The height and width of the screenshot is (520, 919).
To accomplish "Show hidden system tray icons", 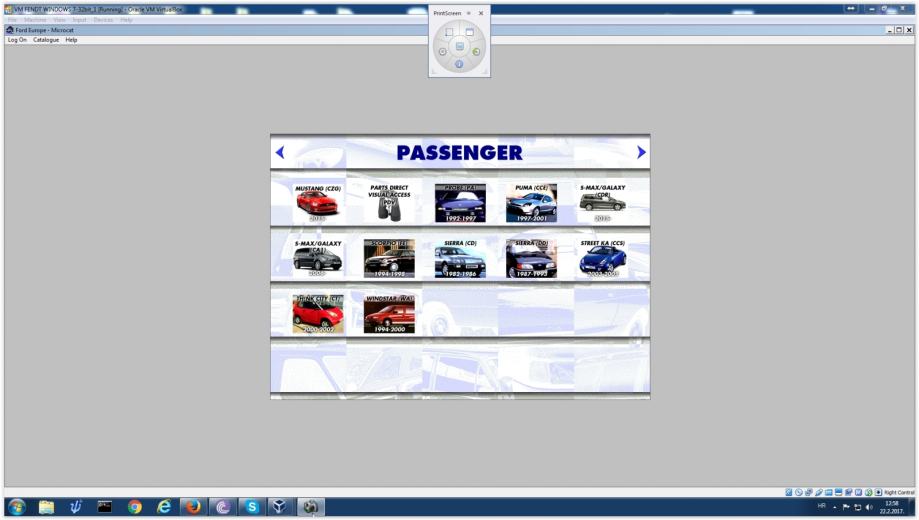I will click(835, 507).
